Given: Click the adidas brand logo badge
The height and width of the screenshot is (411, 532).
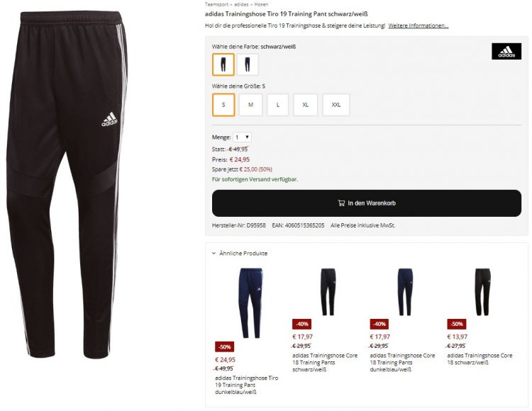Looking at the screenshot, I should pyautogui.click(x=506, y=52).
